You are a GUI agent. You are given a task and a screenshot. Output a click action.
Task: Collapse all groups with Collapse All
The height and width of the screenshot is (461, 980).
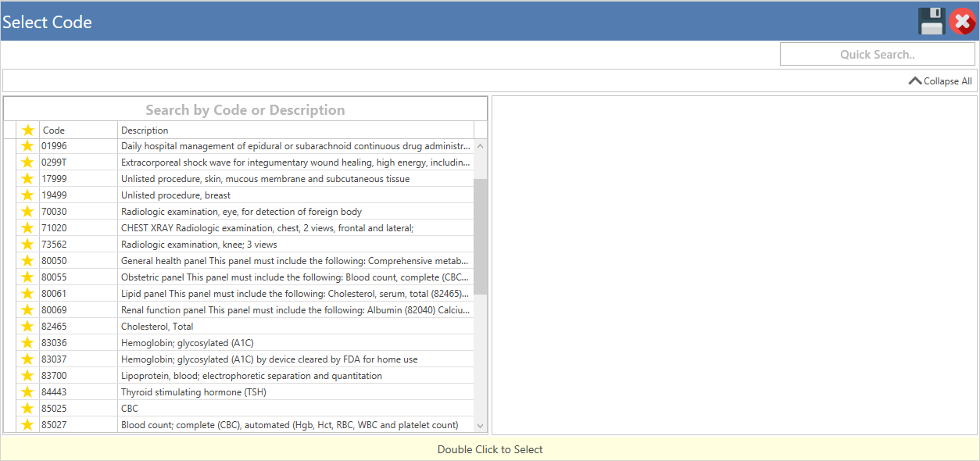(940, 80)
